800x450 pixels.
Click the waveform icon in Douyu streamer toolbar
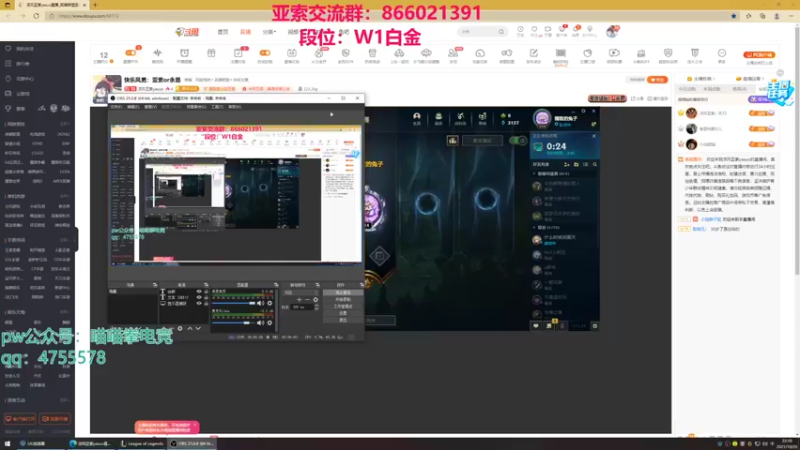158,53
